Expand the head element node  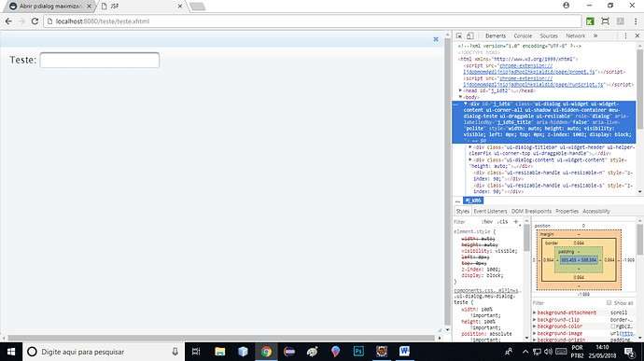point(460,90)
